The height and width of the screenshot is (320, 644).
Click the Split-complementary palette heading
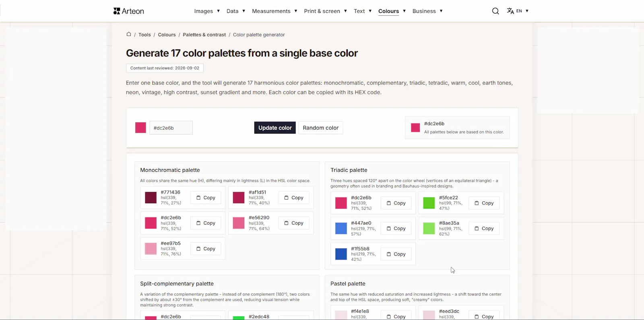(x=177, y=284)
